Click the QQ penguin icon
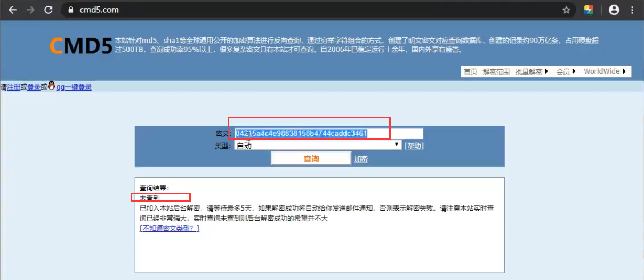This screenshot has height=280, width=644. (x=52, y=85)
